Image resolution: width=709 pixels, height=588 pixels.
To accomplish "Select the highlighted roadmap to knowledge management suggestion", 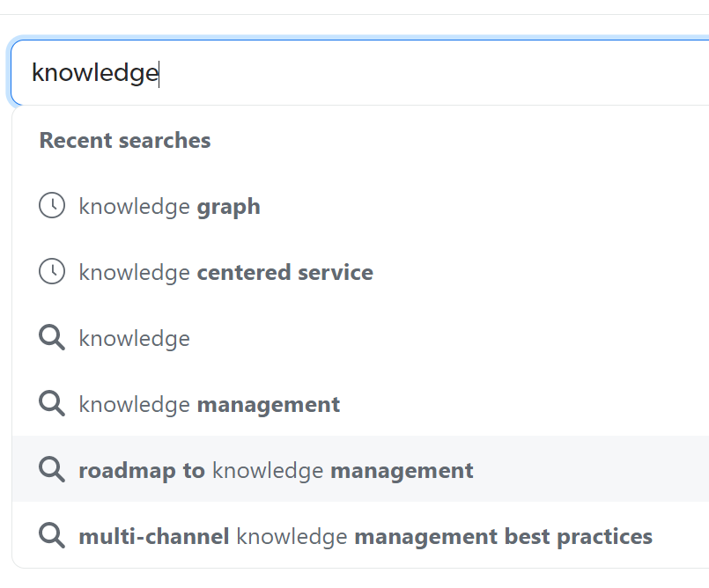I will click(275, 469).
